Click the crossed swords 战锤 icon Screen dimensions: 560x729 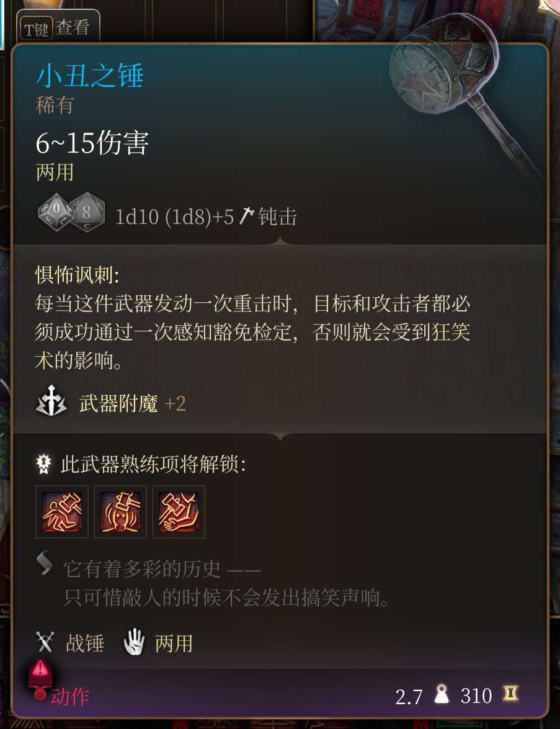45,642
